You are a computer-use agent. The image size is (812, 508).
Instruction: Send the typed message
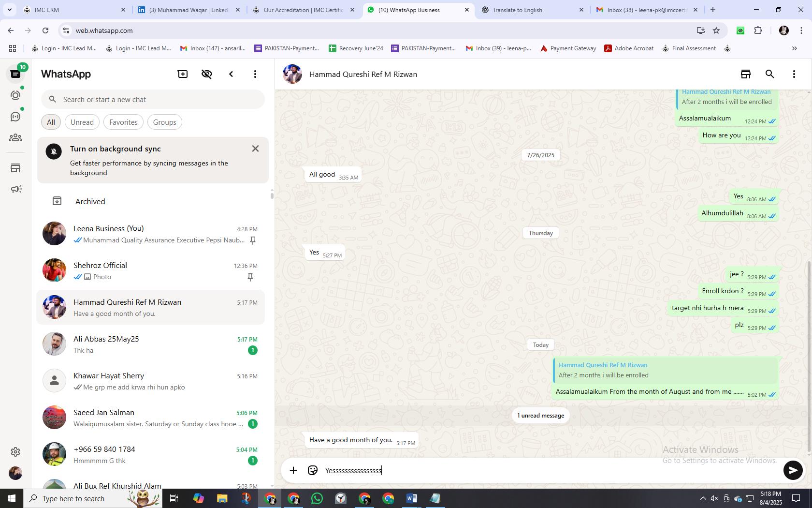tap(793, 470)
